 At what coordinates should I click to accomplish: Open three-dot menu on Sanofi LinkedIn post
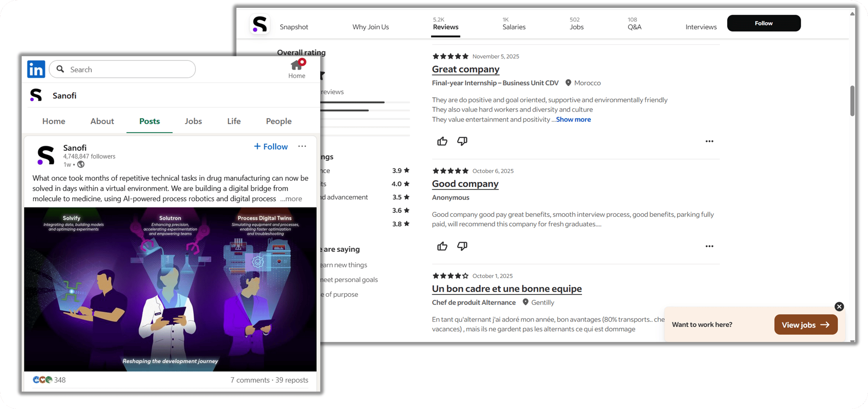302,146
